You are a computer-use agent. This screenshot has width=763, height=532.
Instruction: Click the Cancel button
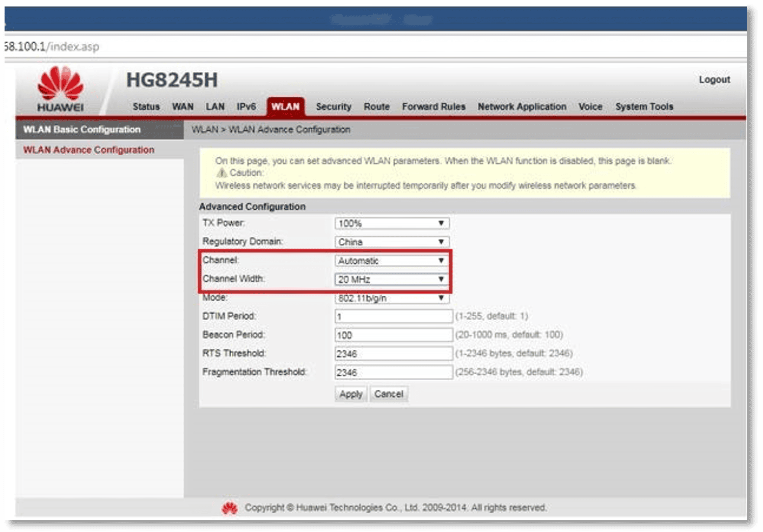click(x=389, y=394)
